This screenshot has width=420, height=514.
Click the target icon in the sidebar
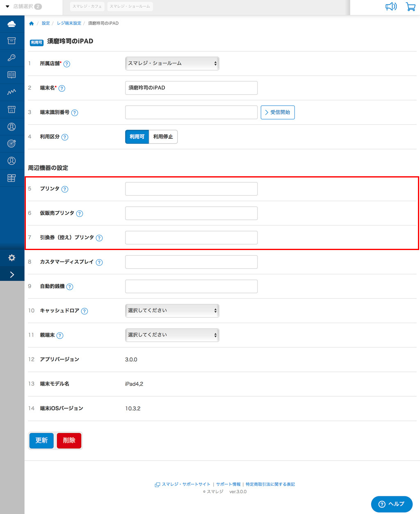pos(11,143)
